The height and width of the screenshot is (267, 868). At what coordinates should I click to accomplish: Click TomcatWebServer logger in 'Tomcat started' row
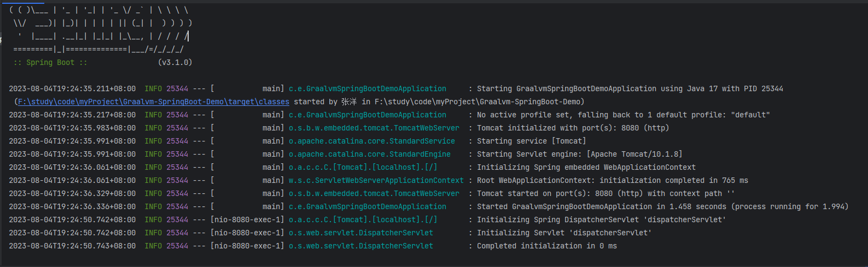tap(374, 193)
